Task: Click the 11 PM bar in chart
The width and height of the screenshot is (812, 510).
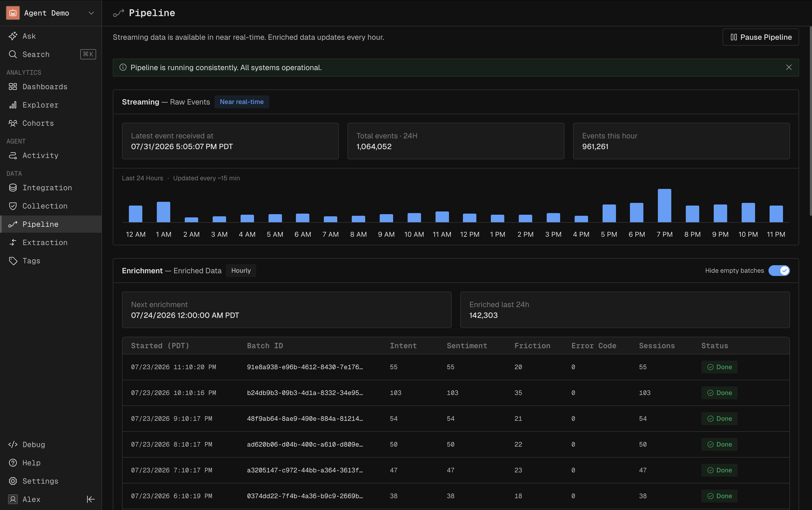Action: coord(776,214)
